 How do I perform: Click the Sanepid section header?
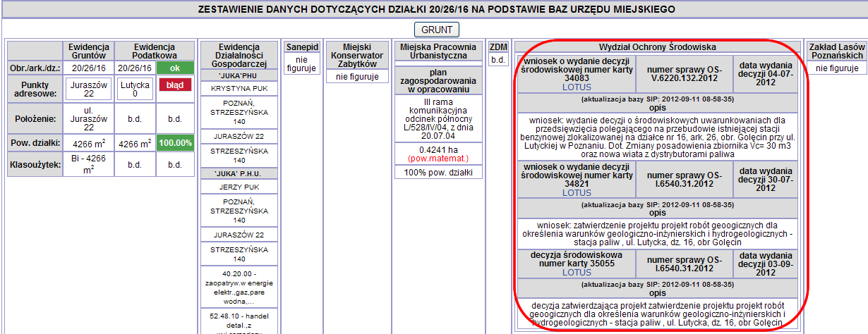coord(302,47)
